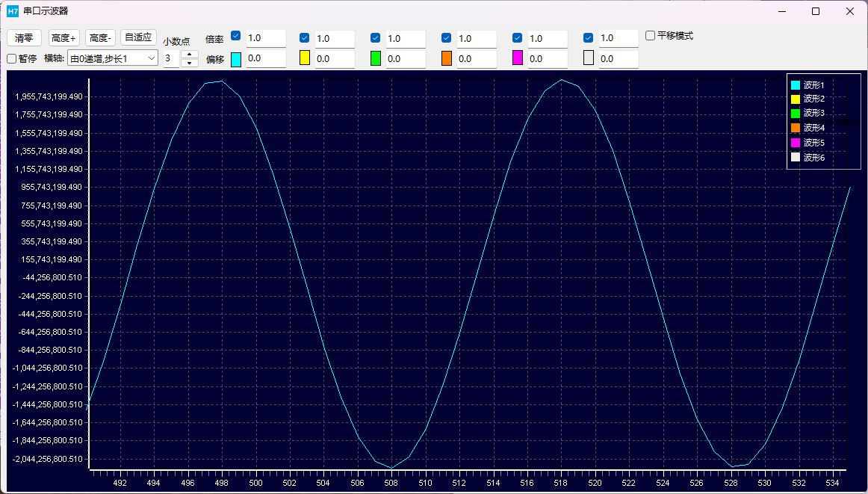Select the orange color swatch in toolbar
868x494 pixels.
point(447,58)
